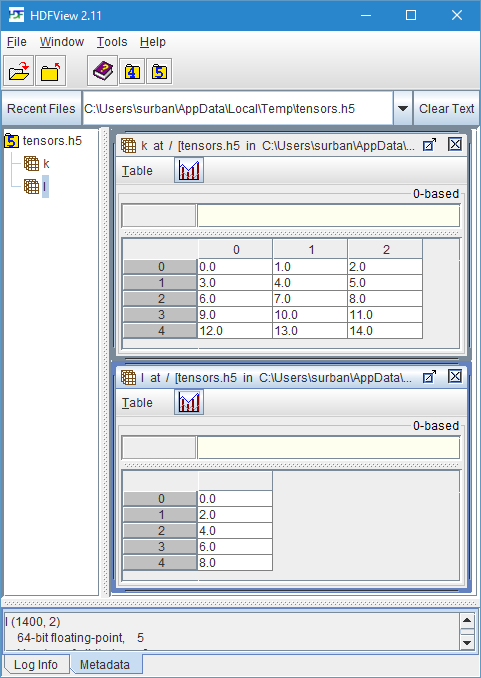Select column header 0 in the k table
The image size is (481, 678).
(x=236, y=249)
